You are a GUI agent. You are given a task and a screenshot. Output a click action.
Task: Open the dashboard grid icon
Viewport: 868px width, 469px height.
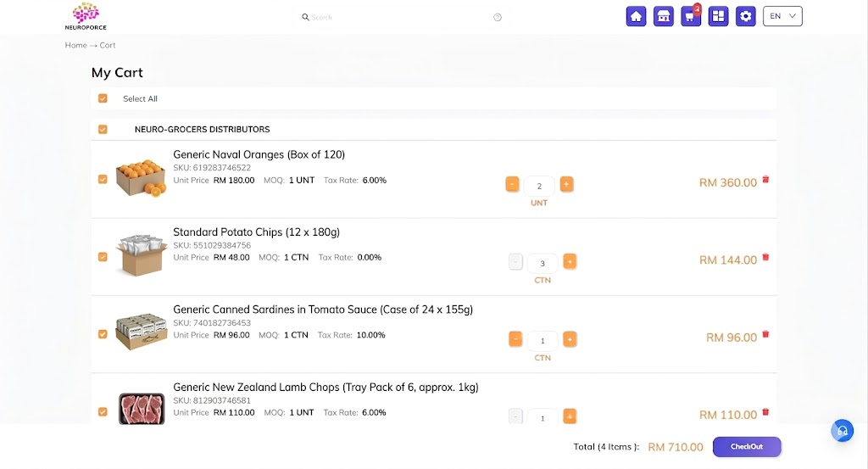pyautogui.click(x=718, y=16)
